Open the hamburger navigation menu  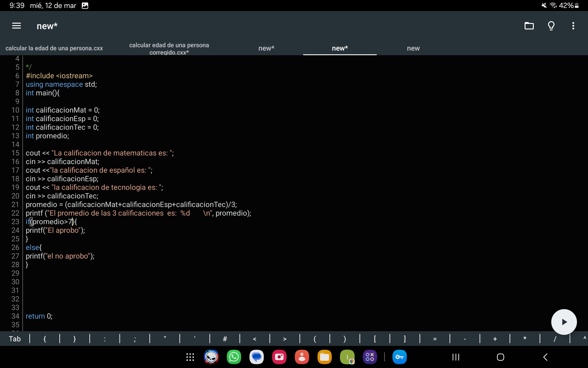pyautogui.click(x=17, y=26)
